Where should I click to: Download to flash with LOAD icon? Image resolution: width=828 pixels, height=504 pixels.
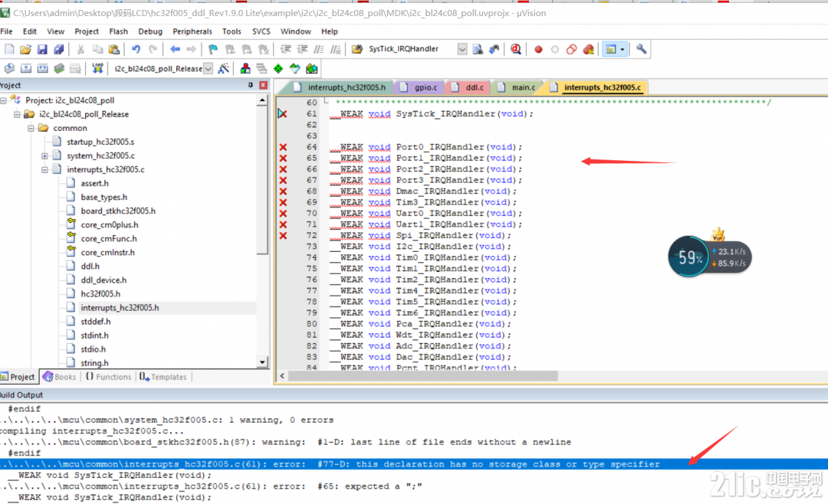click(x=97, y=68)
